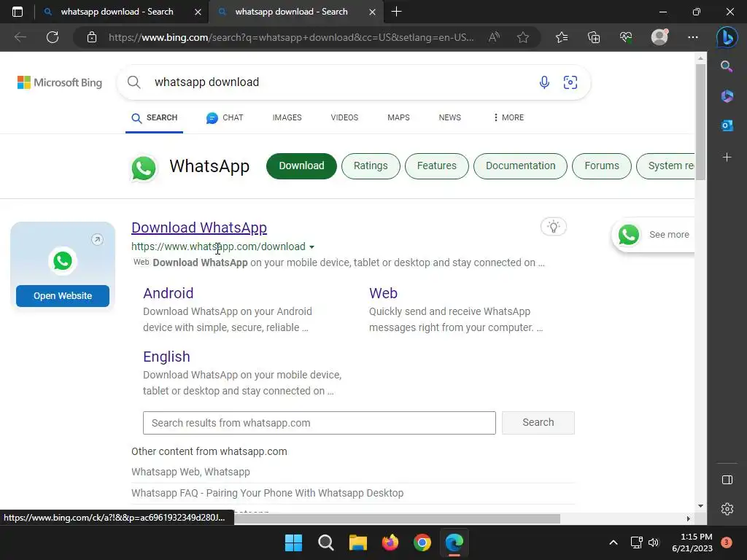
Task: Open the Outlook sidebar icon
Action: point(727,125)
